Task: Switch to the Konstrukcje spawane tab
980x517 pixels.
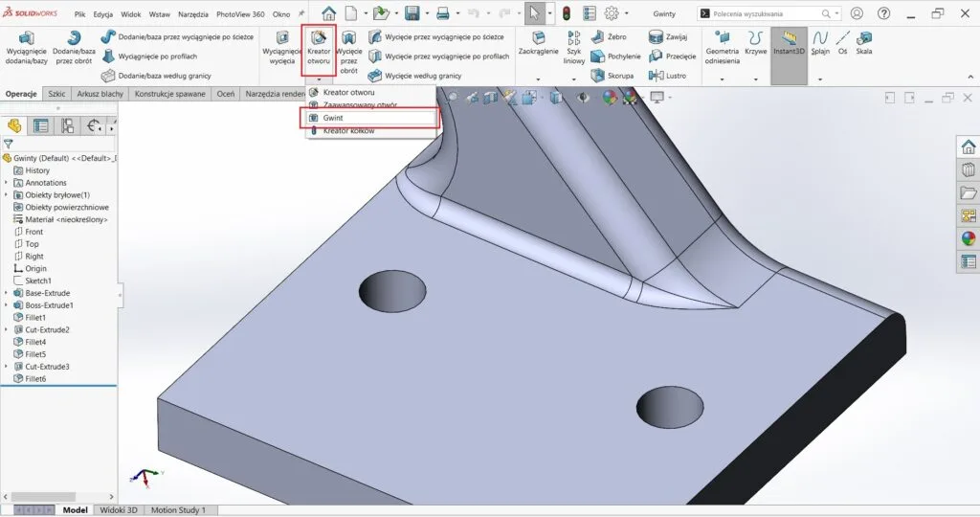Action: pyautogui.click(x=170, y=94)
